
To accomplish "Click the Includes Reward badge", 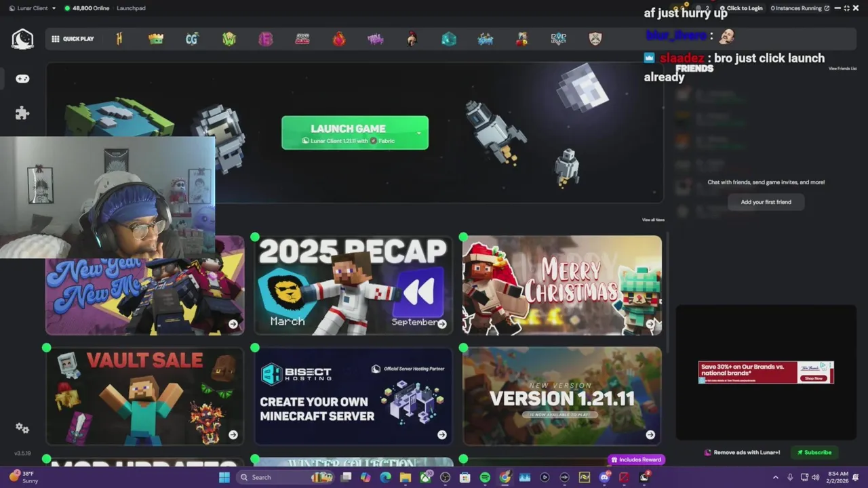I will [x=636, y=460].
